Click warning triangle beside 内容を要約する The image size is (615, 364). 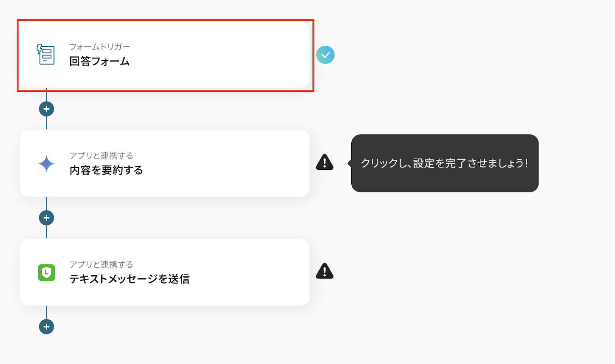pyautogui.click(x=324, y=162)
